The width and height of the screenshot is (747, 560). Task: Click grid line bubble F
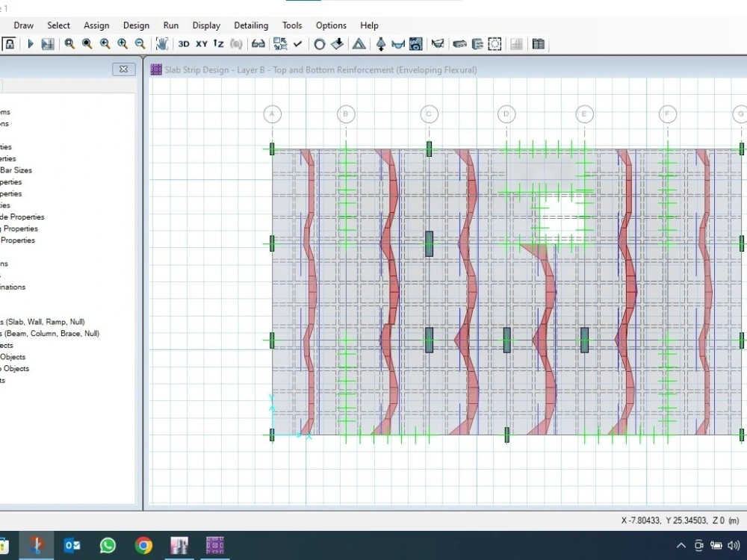pos(667,114)
